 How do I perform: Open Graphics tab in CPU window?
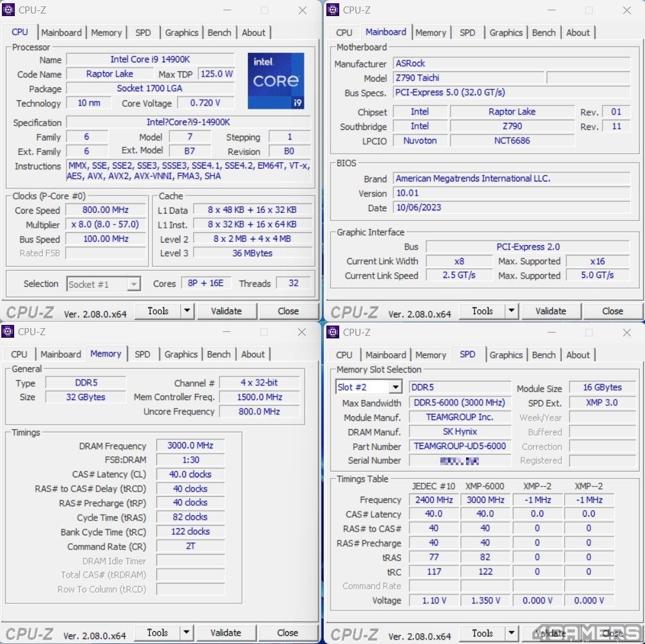click(x=182, y=32)
